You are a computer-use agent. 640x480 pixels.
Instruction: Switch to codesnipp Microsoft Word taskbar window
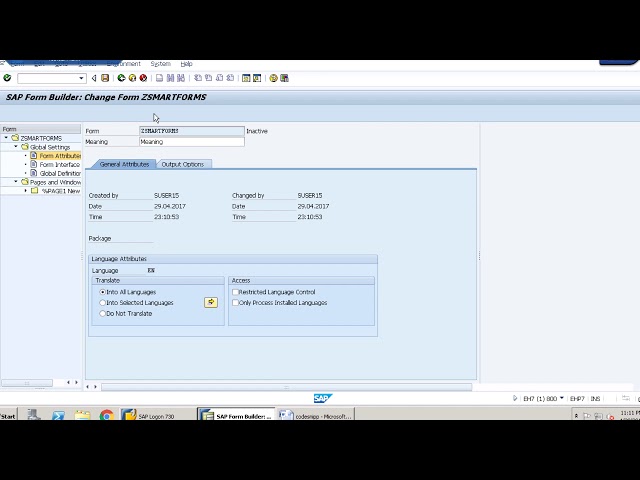[316, 416]
